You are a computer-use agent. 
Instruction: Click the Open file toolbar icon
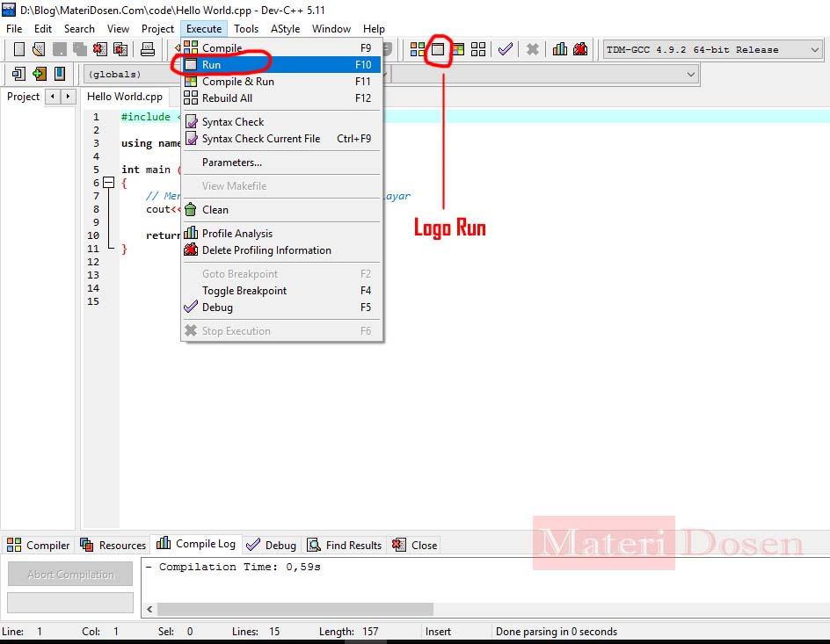tap(39, 49)
